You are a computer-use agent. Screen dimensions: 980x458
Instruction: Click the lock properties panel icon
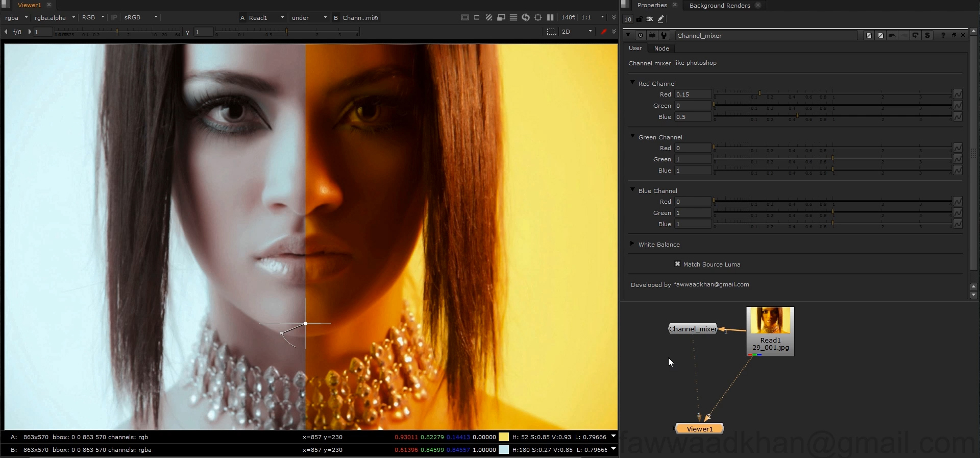[x=639, y=19]
